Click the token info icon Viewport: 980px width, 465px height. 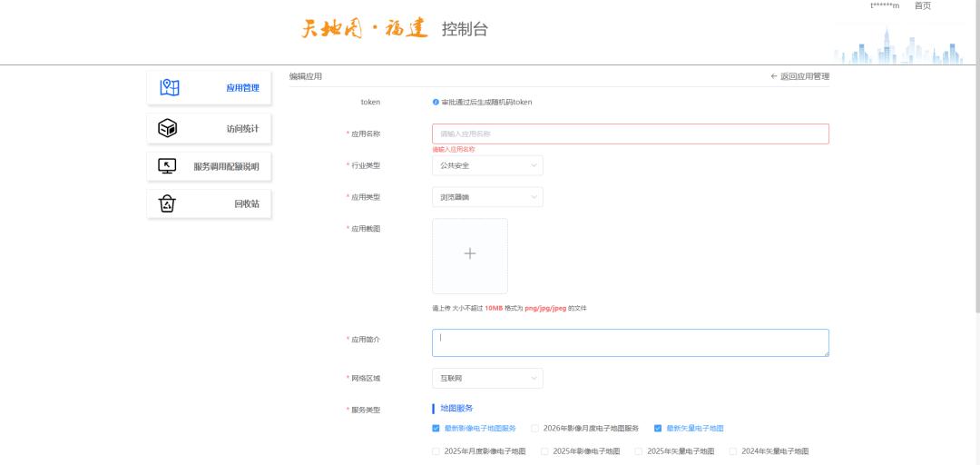[x=436, y=102]
